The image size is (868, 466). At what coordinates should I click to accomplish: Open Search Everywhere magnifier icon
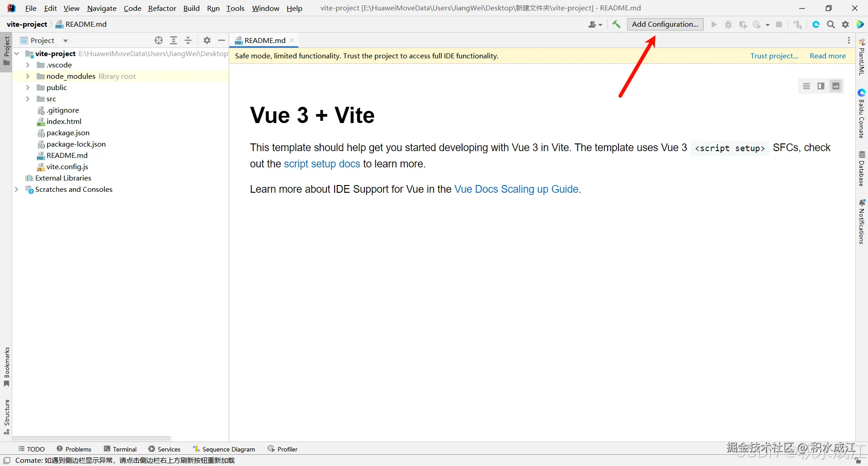(831, 24)
